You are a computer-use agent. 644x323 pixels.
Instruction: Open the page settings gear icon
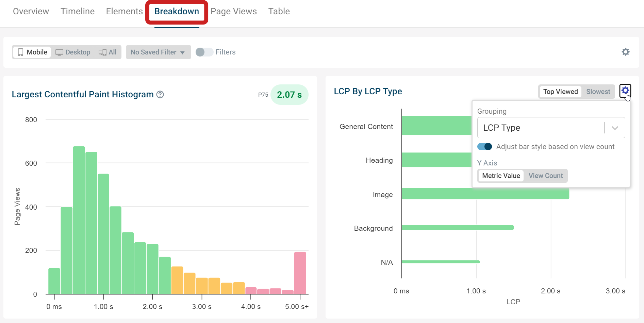pos(626,52)
